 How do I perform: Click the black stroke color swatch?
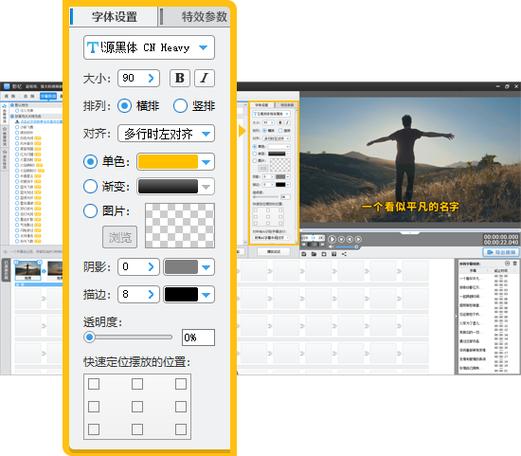coord(181,295)
